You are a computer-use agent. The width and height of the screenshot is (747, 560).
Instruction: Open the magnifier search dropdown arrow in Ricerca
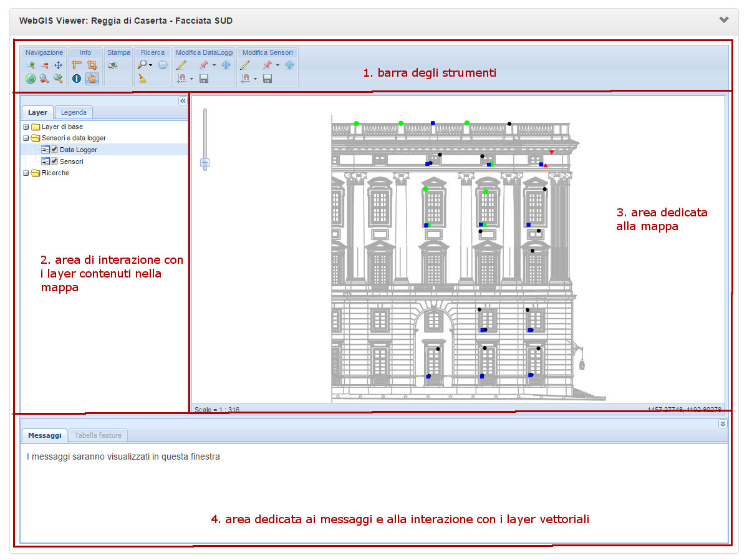151,65
